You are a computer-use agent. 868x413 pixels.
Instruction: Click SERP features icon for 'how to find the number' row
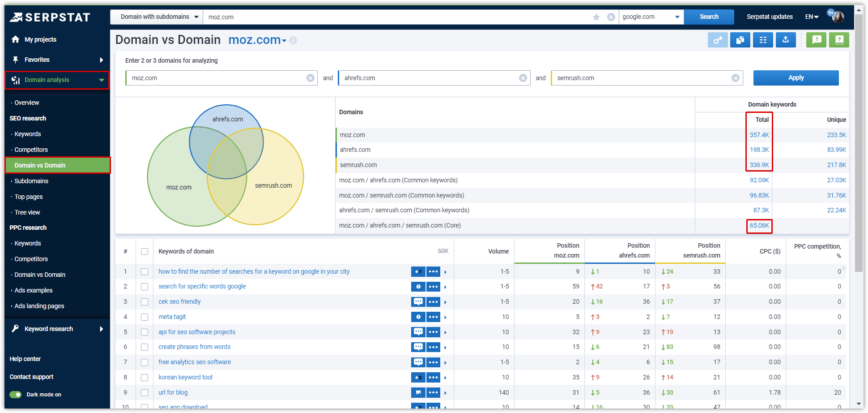[x=418, y=271]
